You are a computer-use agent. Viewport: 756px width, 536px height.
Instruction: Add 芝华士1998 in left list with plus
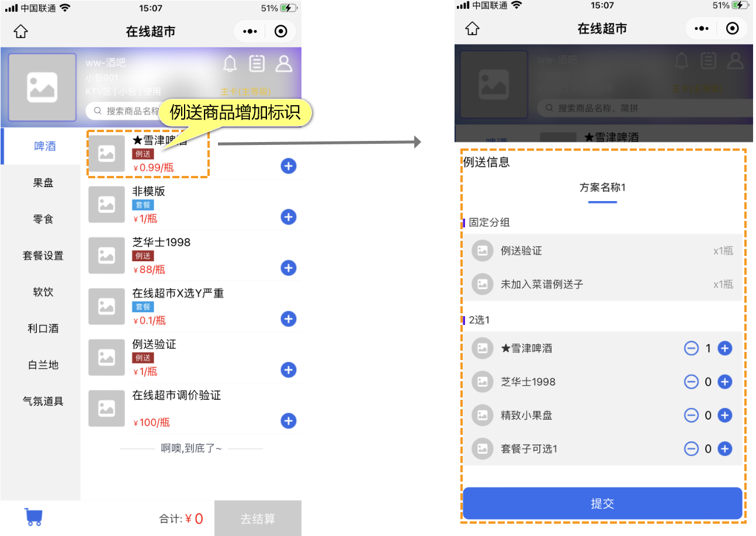[289, 268]
